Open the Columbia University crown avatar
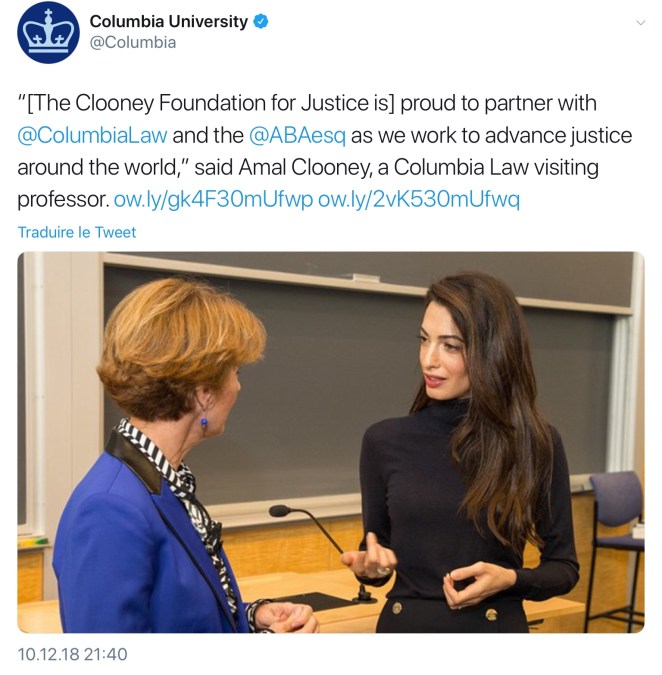The image size is (662, 675). (x=48, y=32)
